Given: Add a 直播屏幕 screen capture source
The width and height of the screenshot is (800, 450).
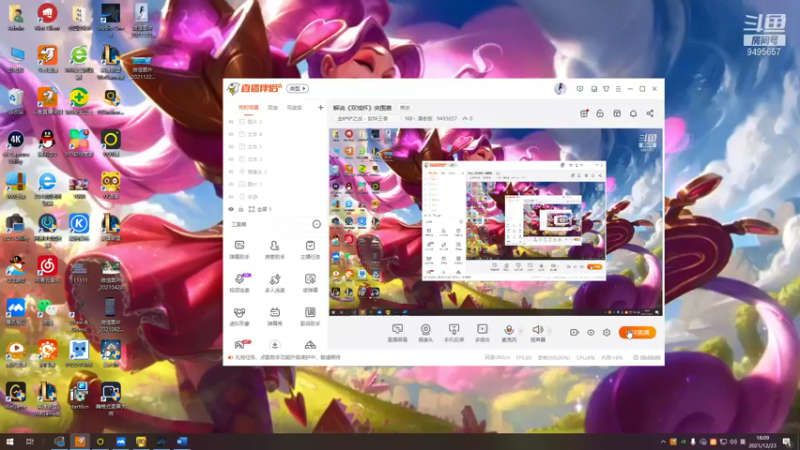Looking at the screenshot, I should pyautogui.click(x=397, y=333).
